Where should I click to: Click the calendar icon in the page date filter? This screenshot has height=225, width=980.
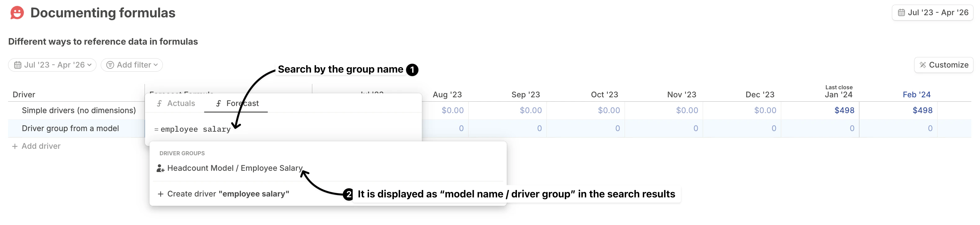coord(17,64)
